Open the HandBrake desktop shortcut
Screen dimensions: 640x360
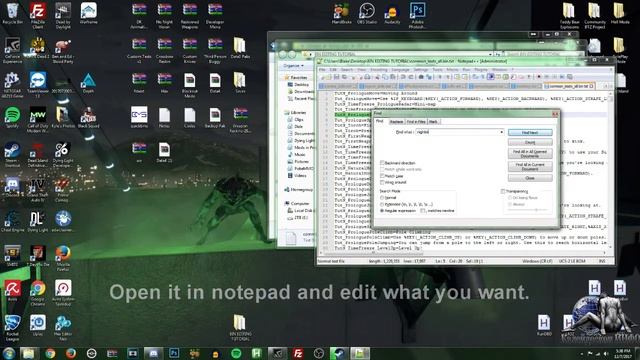(x=341, y=13)
